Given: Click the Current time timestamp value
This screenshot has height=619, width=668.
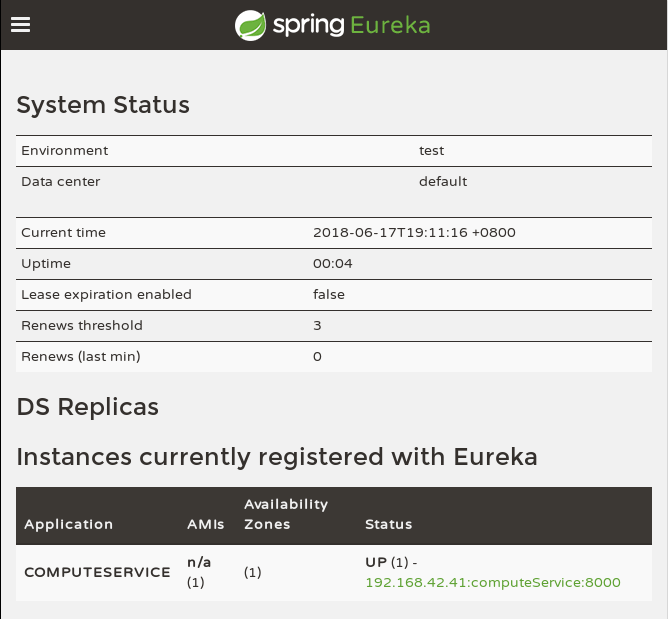Looking at the screenshot, I should click(x=414, y=233).
